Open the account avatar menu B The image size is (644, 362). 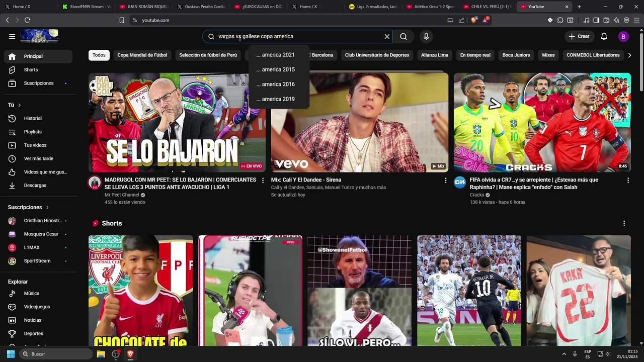point(623,36)
